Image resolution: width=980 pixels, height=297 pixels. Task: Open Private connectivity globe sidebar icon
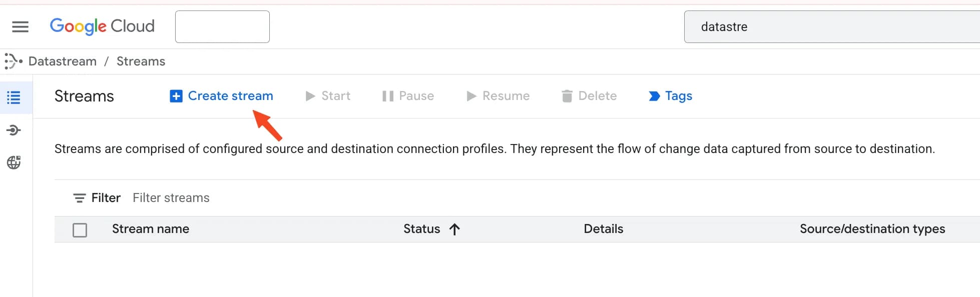[14, 162]
